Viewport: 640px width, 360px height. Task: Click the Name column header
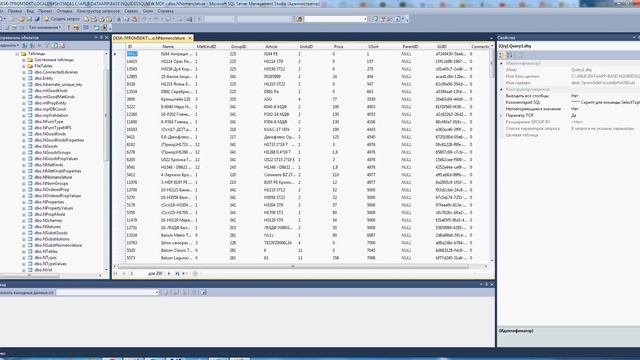click(x=177, y=47)
